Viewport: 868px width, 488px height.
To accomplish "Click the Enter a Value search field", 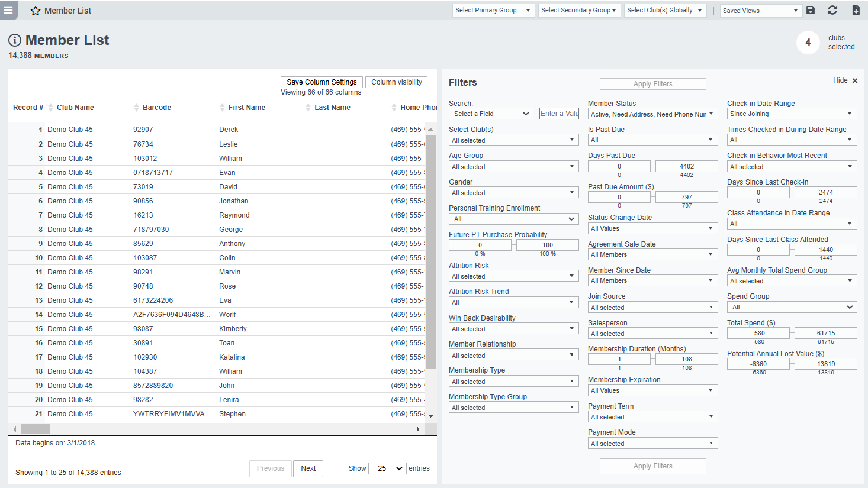I will (x=558, y=113).
